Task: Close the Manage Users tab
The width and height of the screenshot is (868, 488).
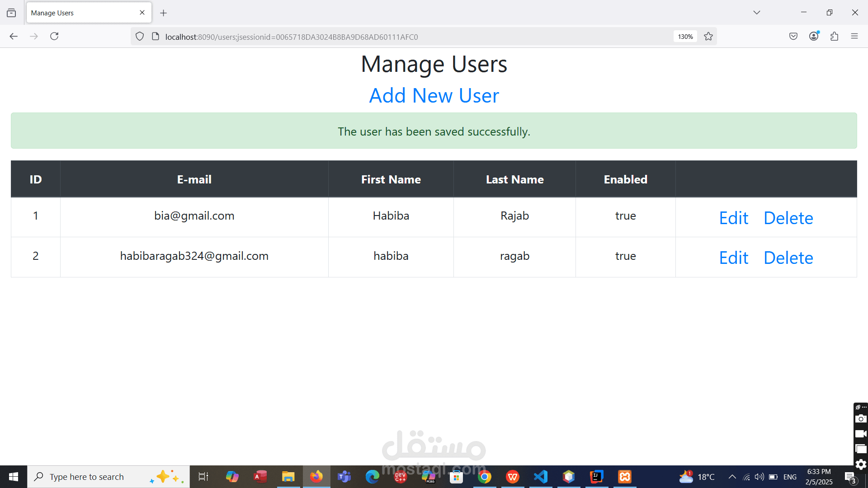Action: (x=142, y=13)
